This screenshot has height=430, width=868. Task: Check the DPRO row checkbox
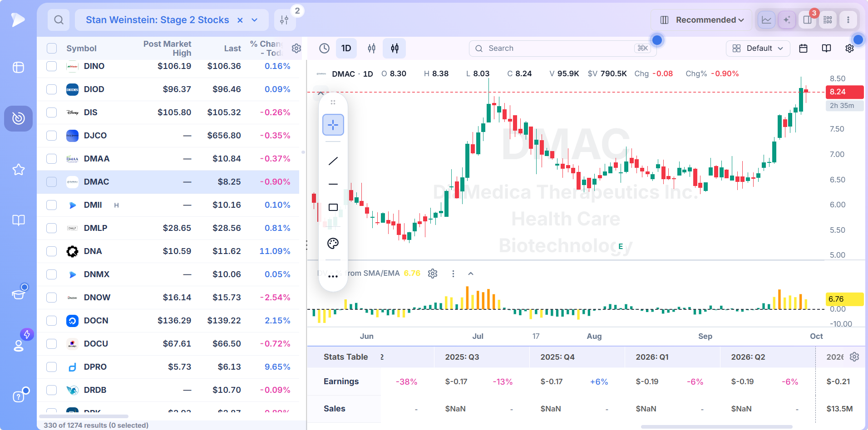tap(52, 367)
